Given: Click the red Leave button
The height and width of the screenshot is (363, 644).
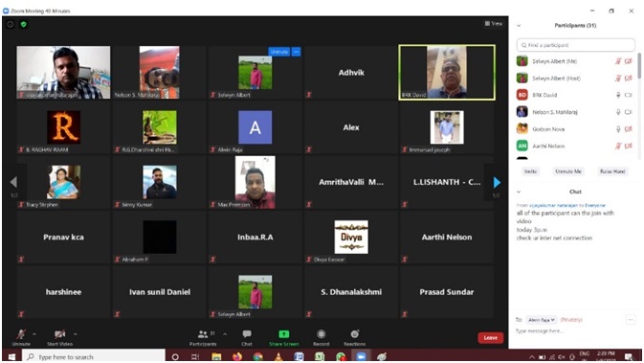Looking at the screenshot, I should [x=490, y=337].
